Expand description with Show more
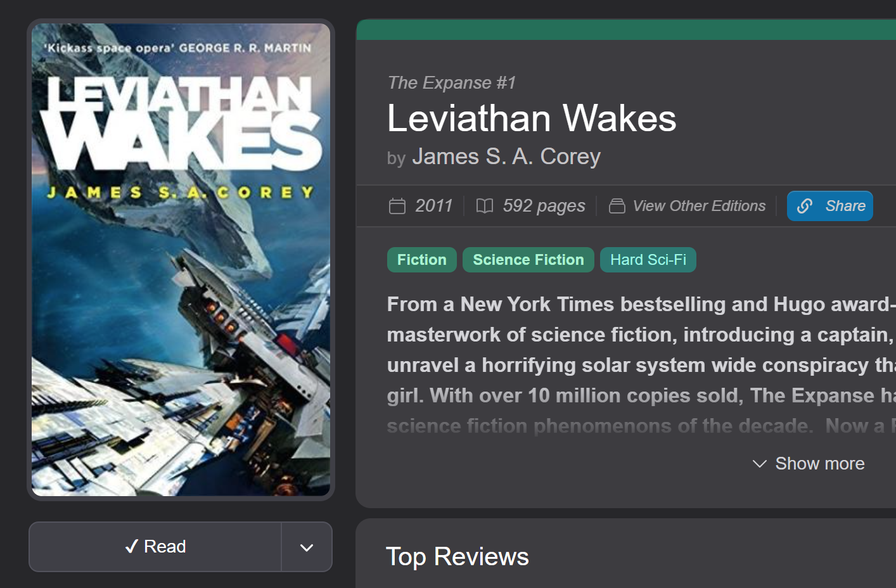Screen dimensions: 896x588 (x=809, y=464)
